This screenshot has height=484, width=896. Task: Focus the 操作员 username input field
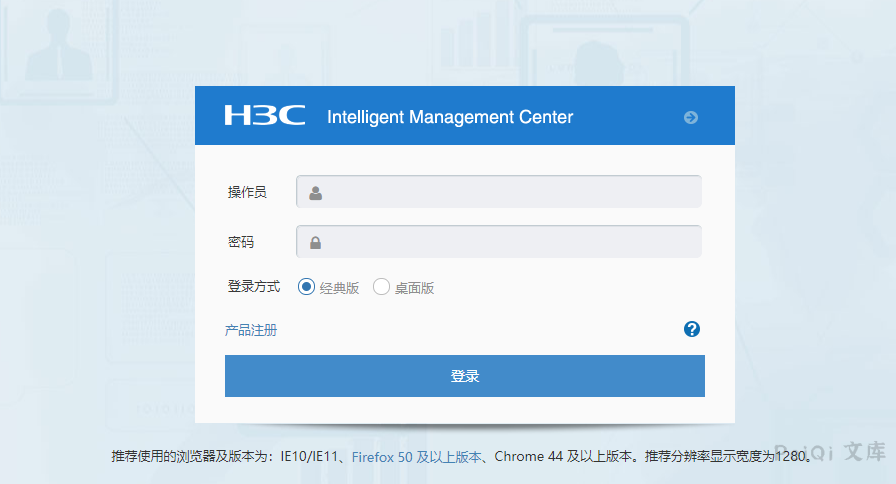pyautogui.click(x=499, y=191)
